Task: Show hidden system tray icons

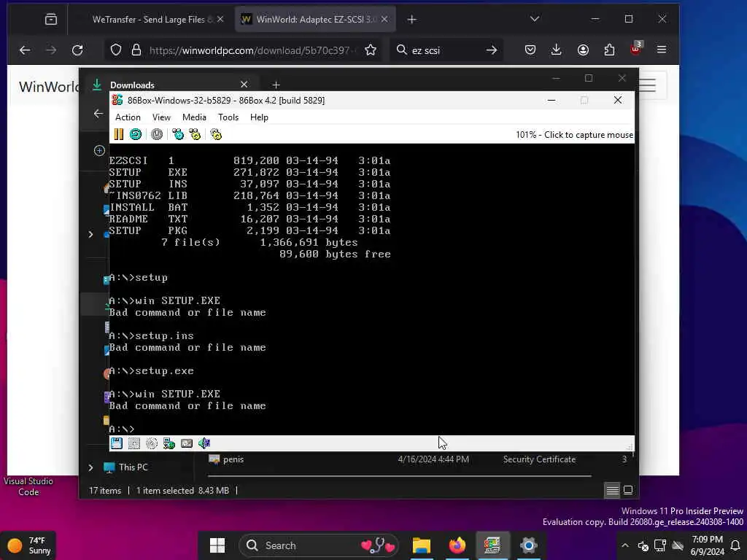Action: [625, 545]
